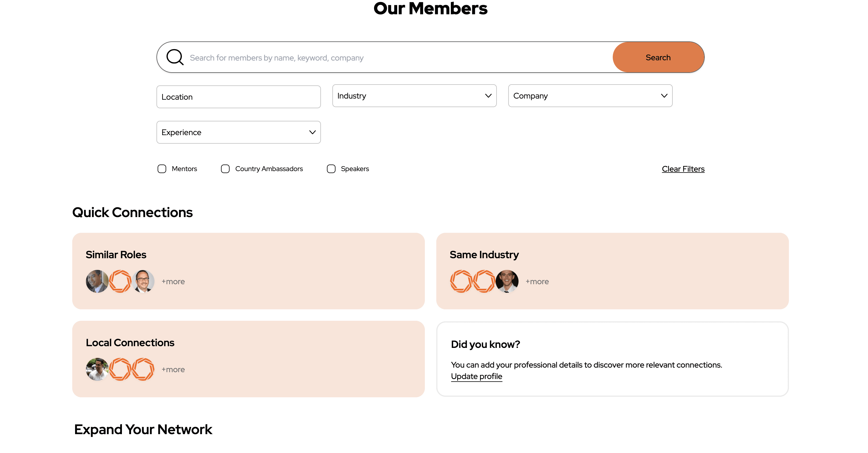The width and height of the screenshot is (868, 453).
Task: Click second orange logo avatar in Same Industry
Action: [x=484, y=281]
